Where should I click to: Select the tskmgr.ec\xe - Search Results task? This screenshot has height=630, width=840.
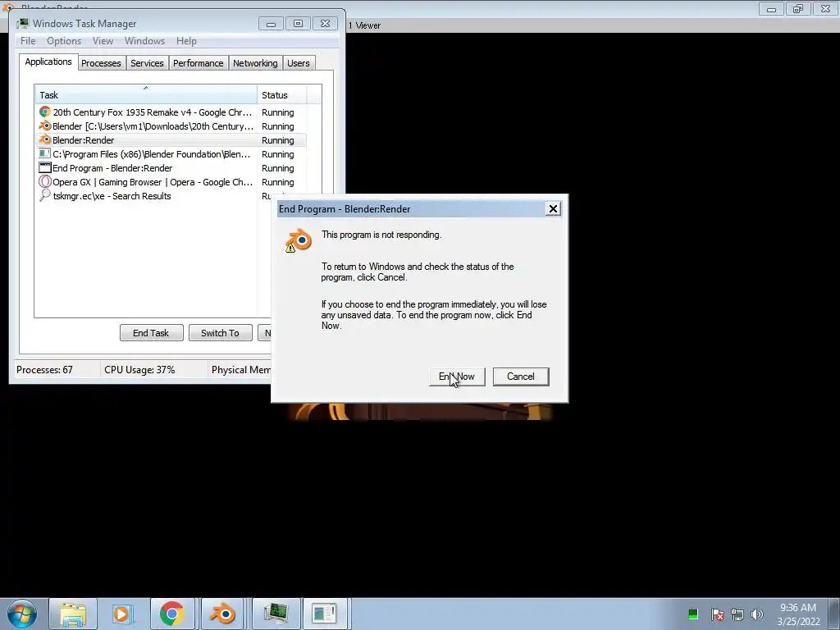(x=155, y=196)
